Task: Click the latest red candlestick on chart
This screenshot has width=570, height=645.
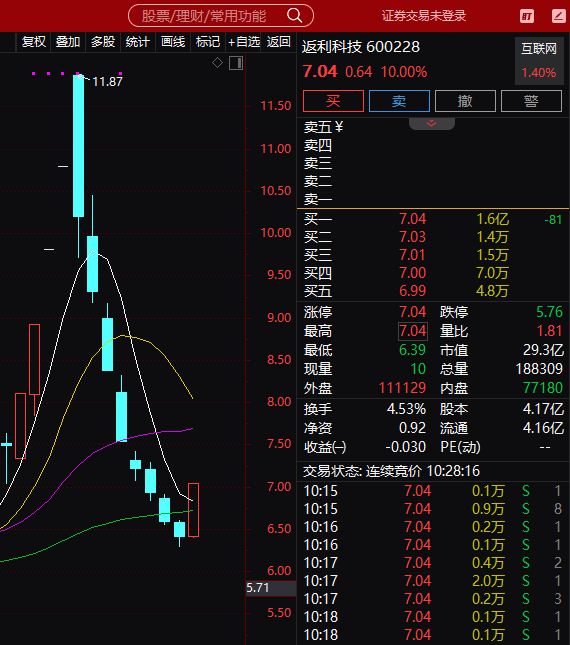Action: [x=193, y=510]
